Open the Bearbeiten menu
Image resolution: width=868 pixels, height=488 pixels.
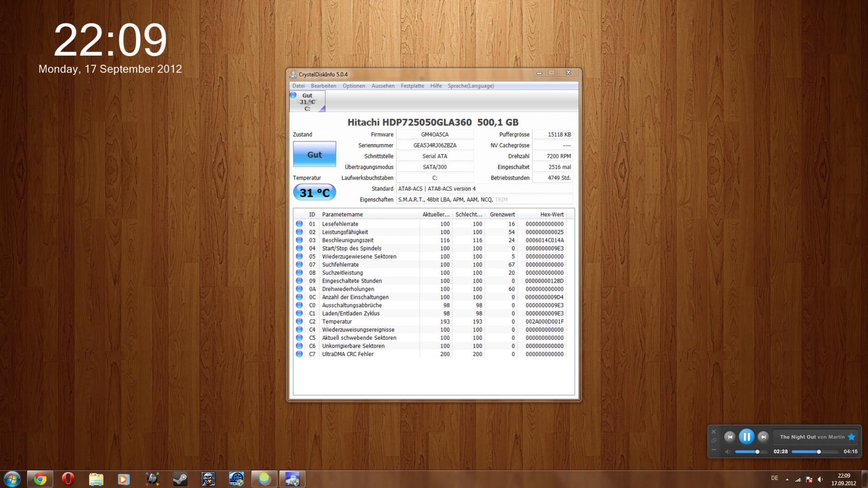[323, 86]
